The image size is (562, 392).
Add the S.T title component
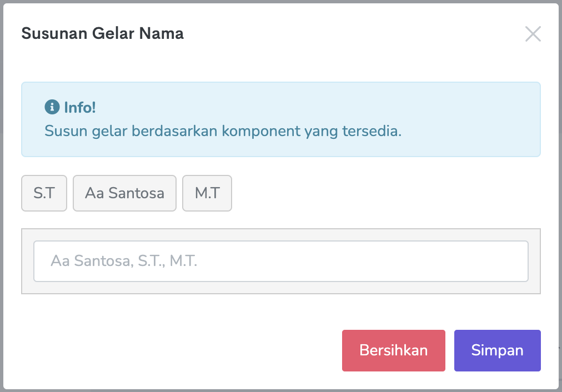pyautogui.click(x=44, y=193)
